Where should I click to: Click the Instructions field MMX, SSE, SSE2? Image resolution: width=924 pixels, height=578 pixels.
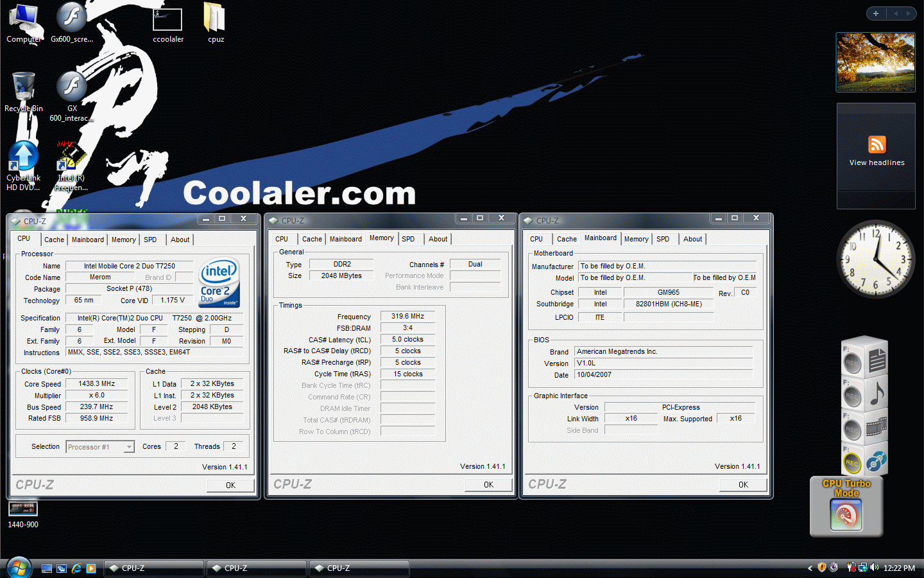click(155, 352)
